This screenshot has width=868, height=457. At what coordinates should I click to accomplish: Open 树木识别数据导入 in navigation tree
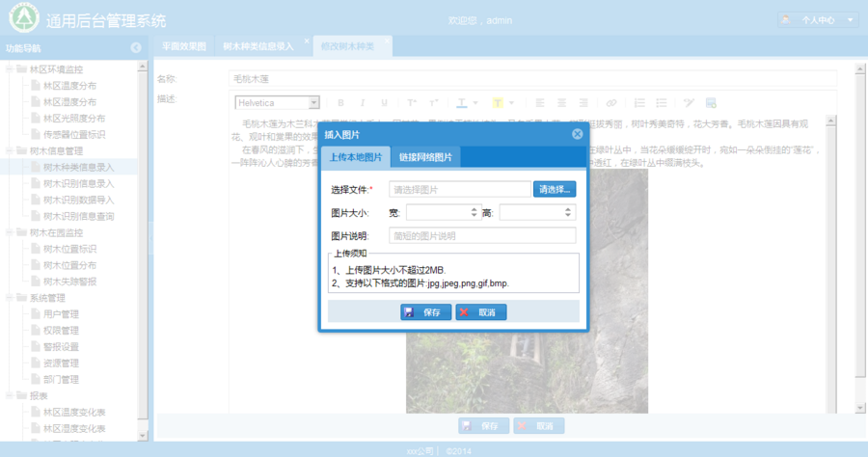[x=79, y=200]
